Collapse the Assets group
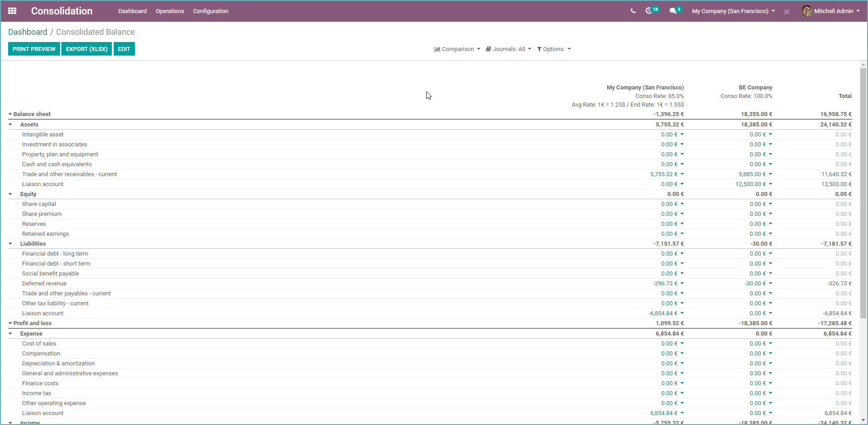The image size is (868, 425). 10,124
